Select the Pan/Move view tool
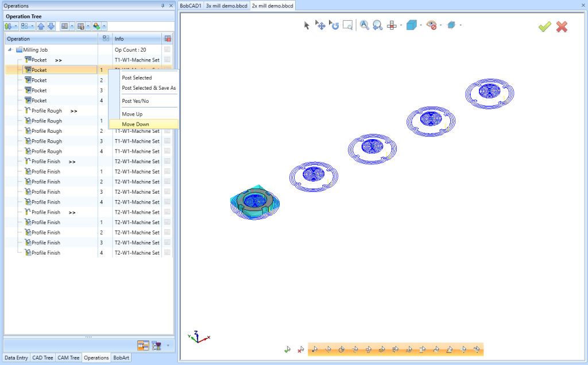The height and width of the screenshot is (365, 588). pyautogui.click(x=320, y=25)
